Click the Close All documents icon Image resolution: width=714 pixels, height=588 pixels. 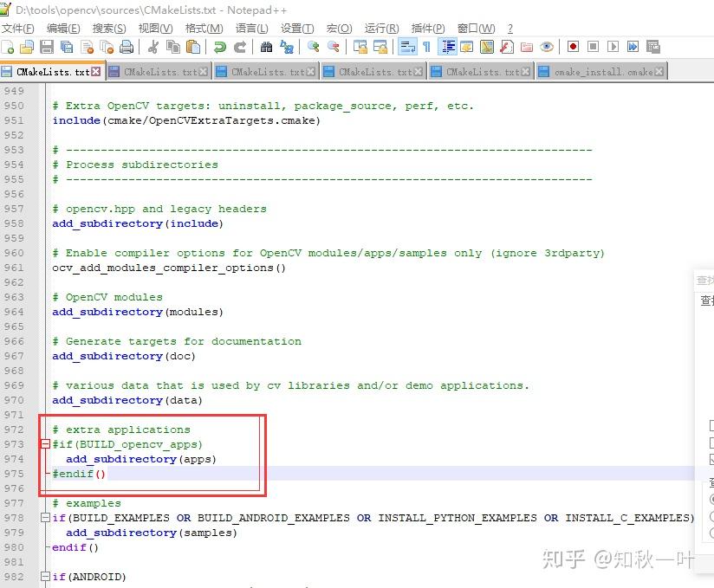(107, 47)
